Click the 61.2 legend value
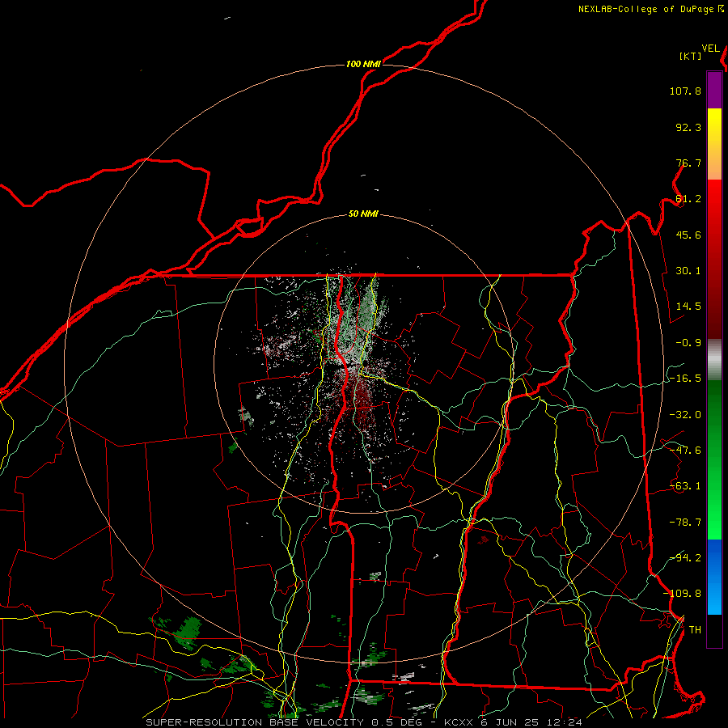The image size is (728, 728). click(x=688, y=199)
